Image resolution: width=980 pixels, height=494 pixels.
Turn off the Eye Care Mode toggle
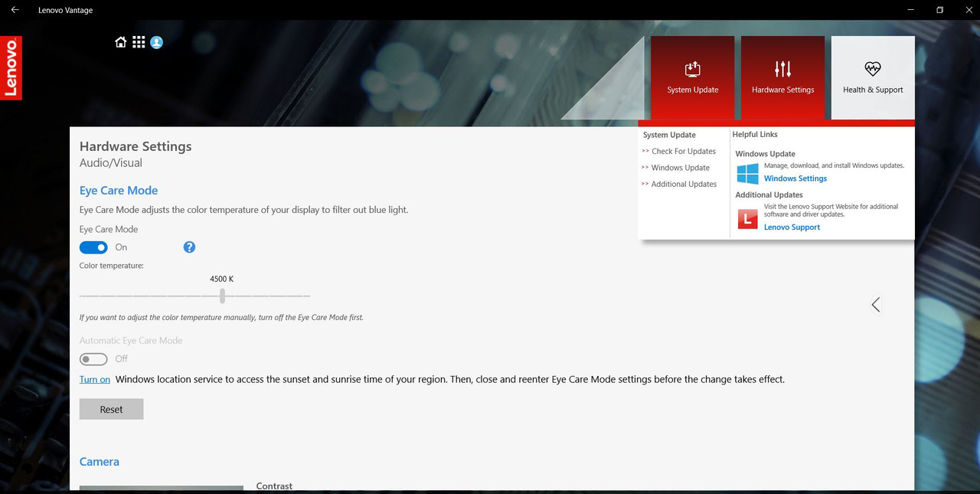click(x=93, y=247)
